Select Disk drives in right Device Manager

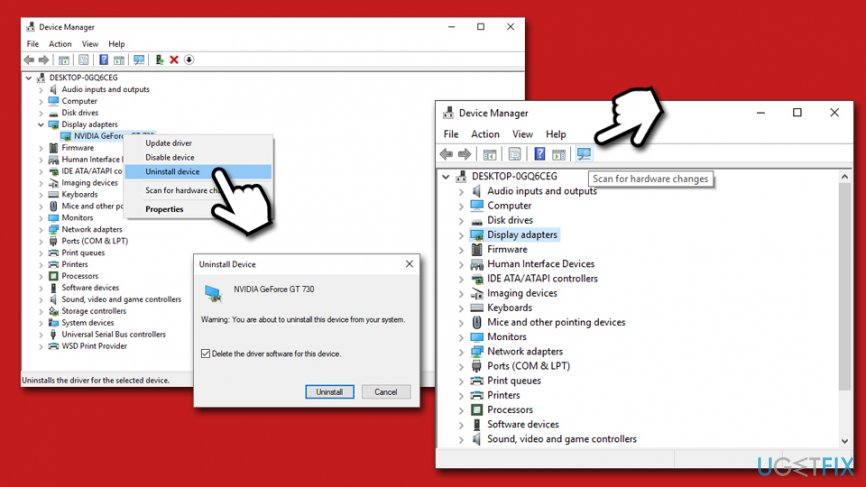510,220
